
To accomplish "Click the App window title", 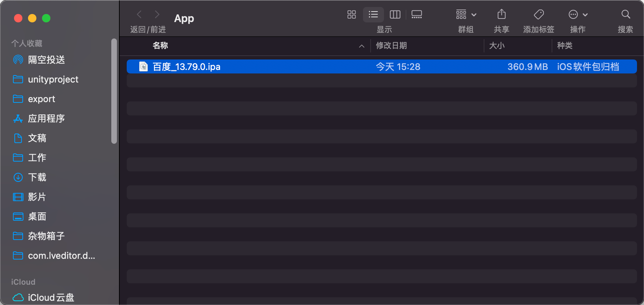I will coord(184,18).
